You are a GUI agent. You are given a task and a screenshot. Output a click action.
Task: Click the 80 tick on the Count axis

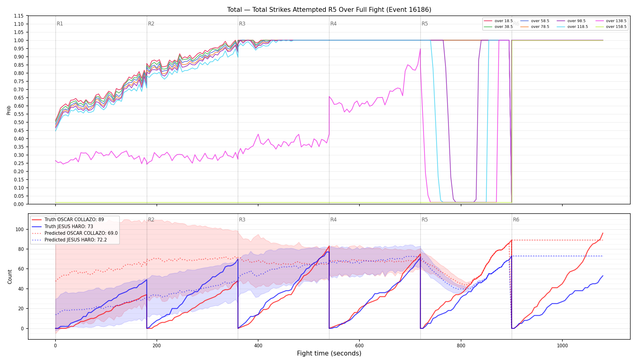(x=21, y=249)
